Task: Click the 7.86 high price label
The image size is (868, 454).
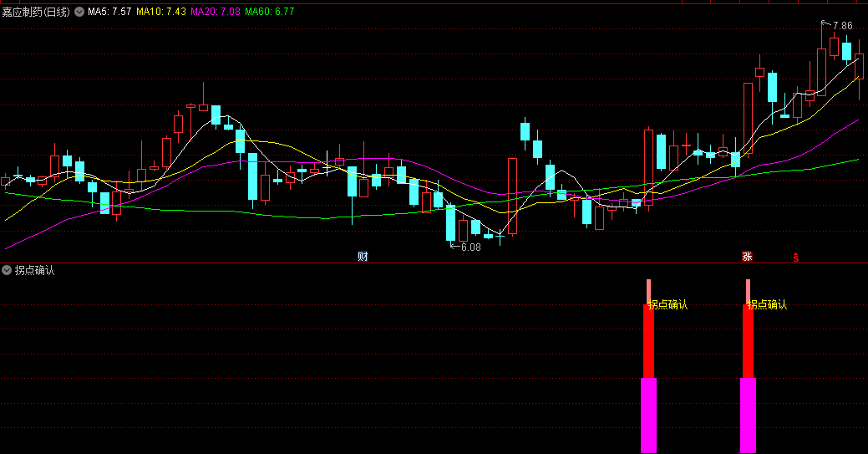Action: 842,25
